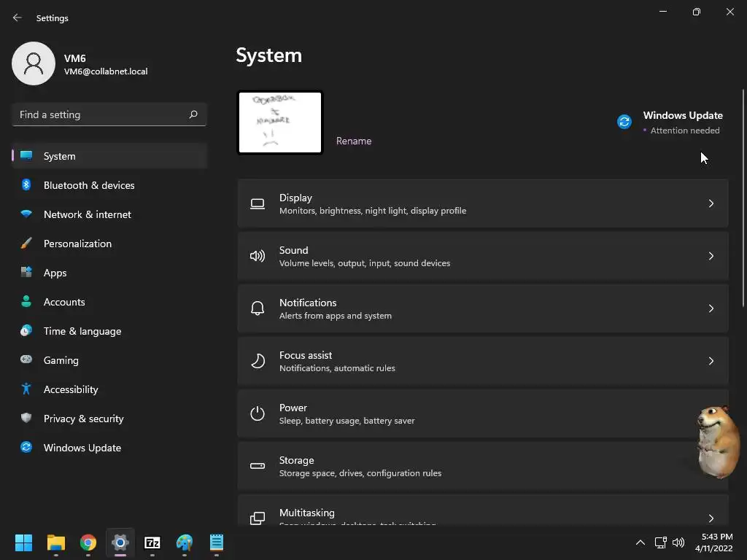Screen dimensions: 747x560
Task: Open the Paint app on the taskbar
Action: [185, 542]
